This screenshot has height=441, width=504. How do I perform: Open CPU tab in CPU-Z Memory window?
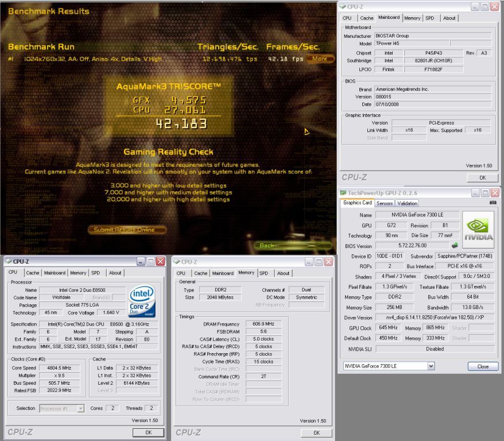pyautogui.click(x=181, y=273)
